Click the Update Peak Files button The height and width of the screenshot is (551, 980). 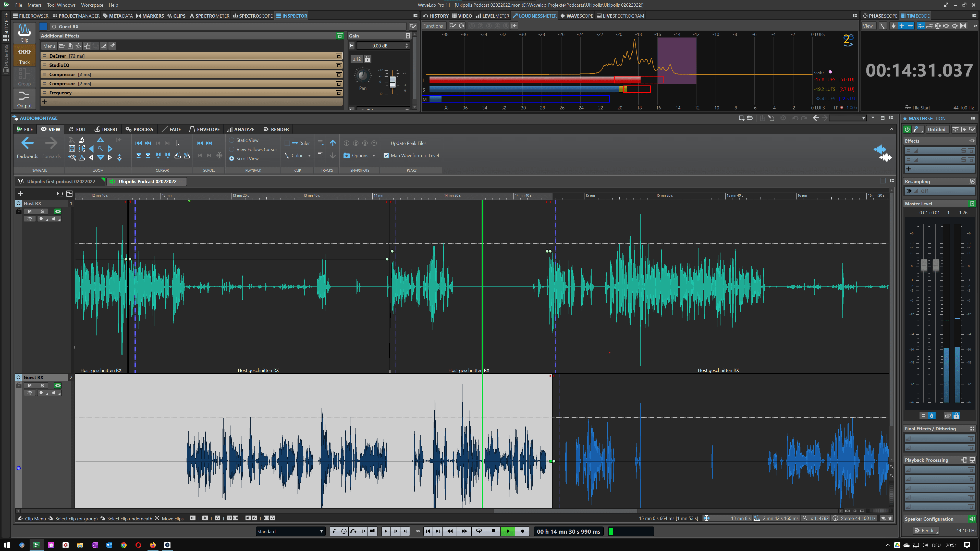click(408, 143)
